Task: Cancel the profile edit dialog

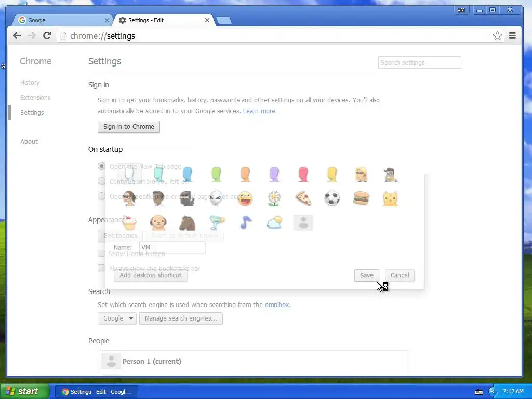Action: click(x=400, y=275)
